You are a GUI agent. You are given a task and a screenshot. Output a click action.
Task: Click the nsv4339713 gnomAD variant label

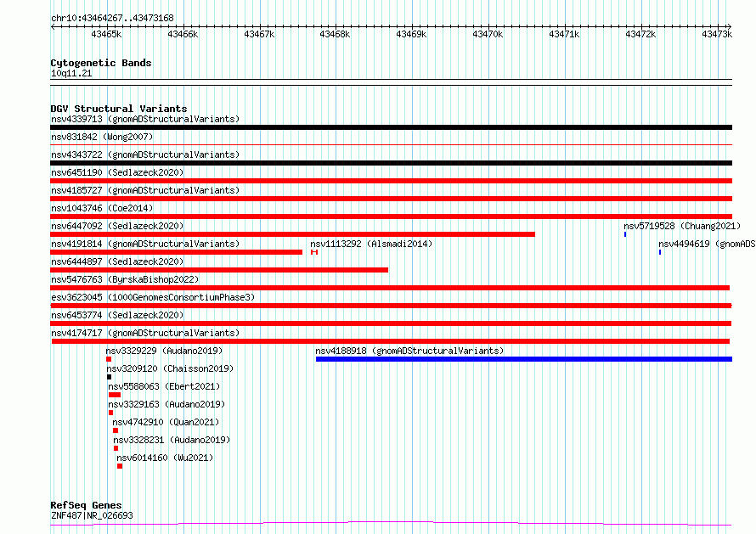coord(145,119)
